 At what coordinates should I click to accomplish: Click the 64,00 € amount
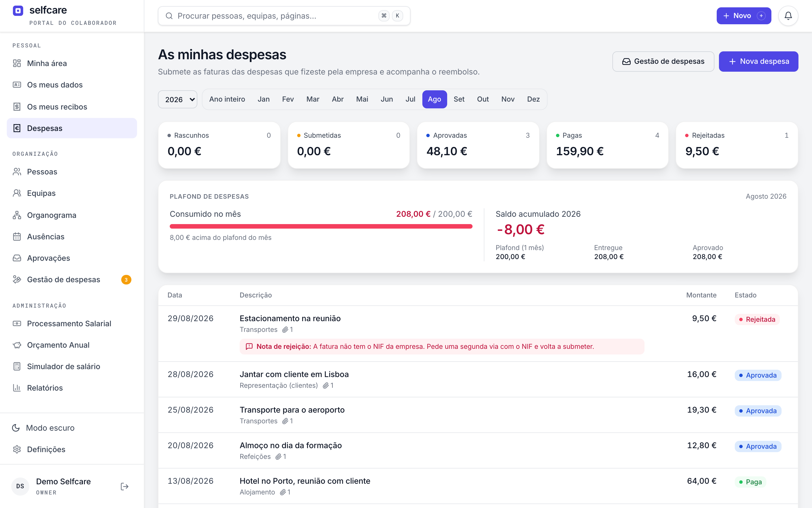point(701,481)
